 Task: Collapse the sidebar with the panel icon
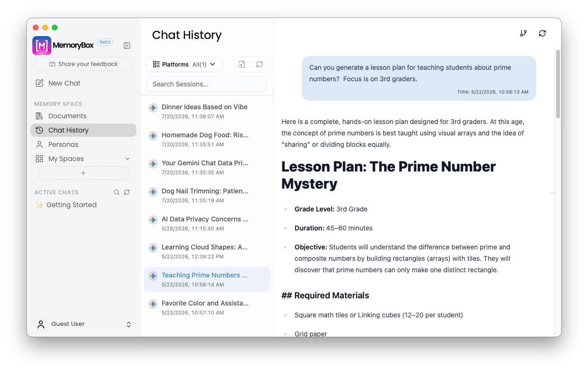pyautogui.click(x=127, y=46)
